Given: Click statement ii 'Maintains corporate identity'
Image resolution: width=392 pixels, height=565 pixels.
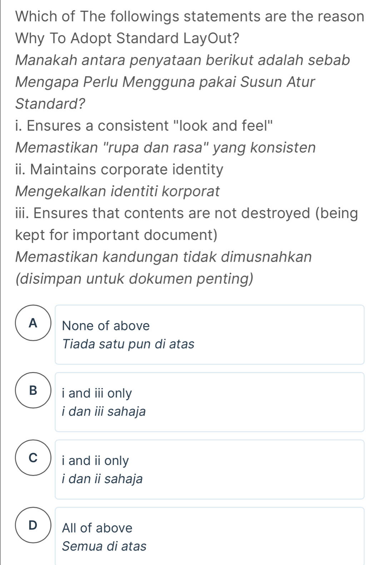Looking at the screenshot, I should click(119, 169).
